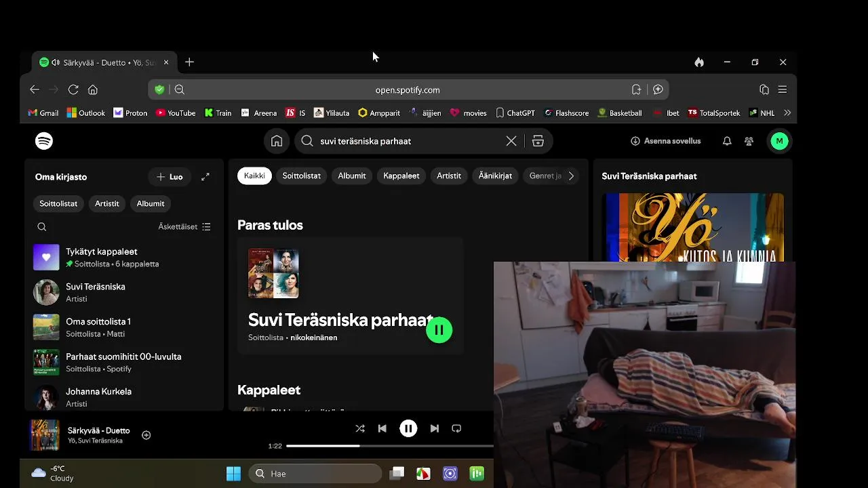Toggle repeat mode in player
This screenshot has width=868, height=488.
[456, 428]
